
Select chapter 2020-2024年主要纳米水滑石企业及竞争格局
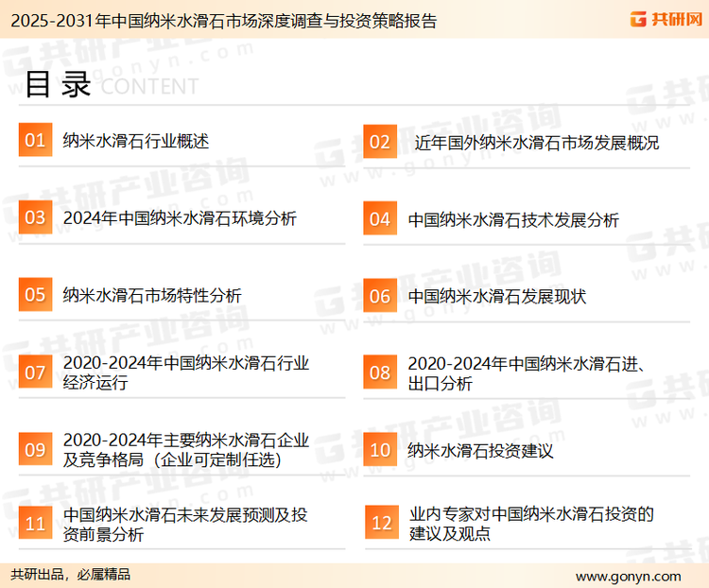(x=186, y=450)
